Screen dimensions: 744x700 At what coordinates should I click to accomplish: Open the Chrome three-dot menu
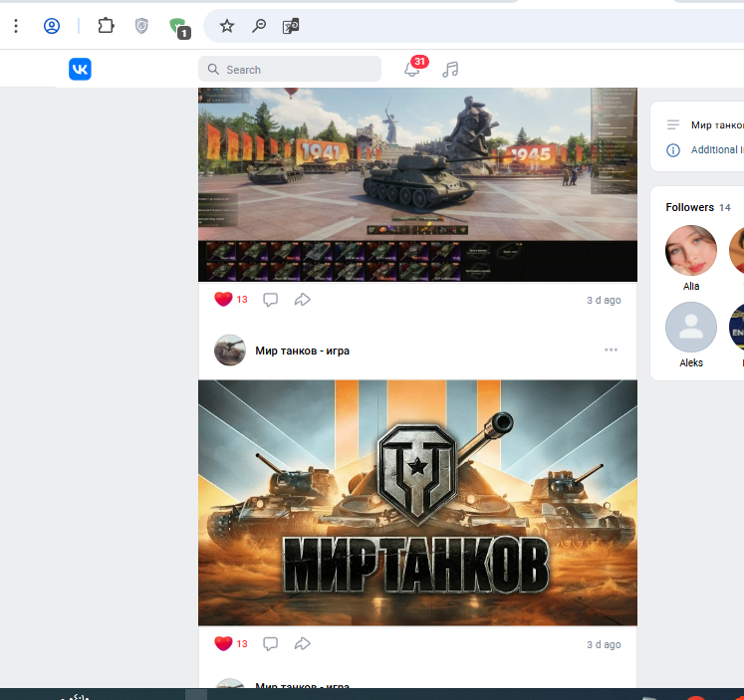[x=16, y=26]
